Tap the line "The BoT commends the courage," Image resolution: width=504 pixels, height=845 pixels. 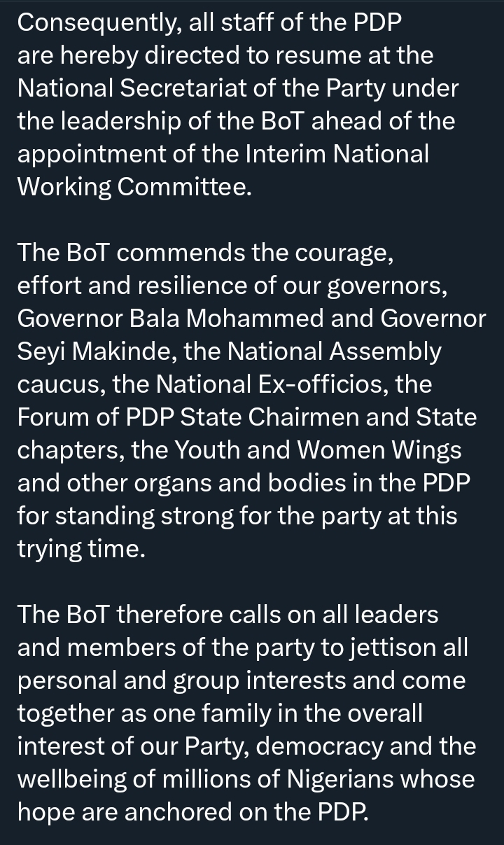205,253
